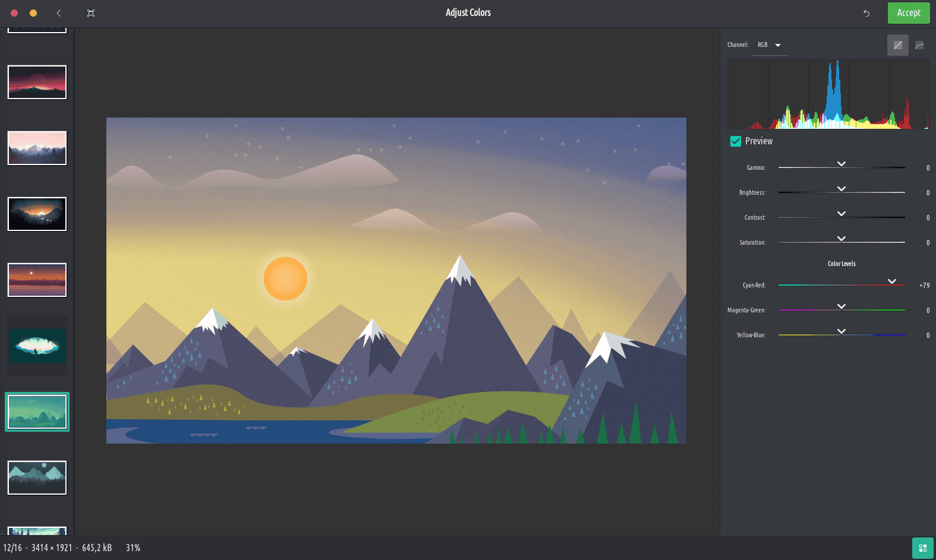
Task: Select the teal oval lake thumbnail
Action: [37, 346]
